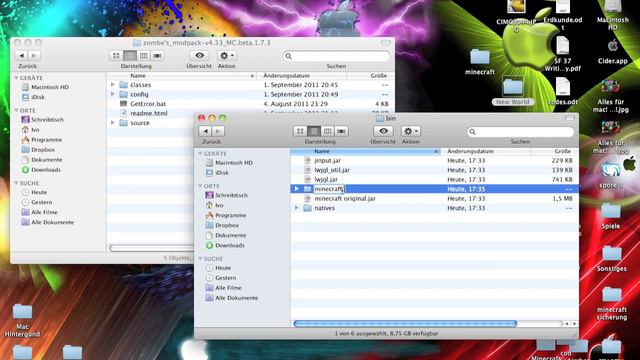This screenshot has width=640, height=360.
Task: Click Übersicht eye button in zombe's_modpack window
Action: [199, 55]
